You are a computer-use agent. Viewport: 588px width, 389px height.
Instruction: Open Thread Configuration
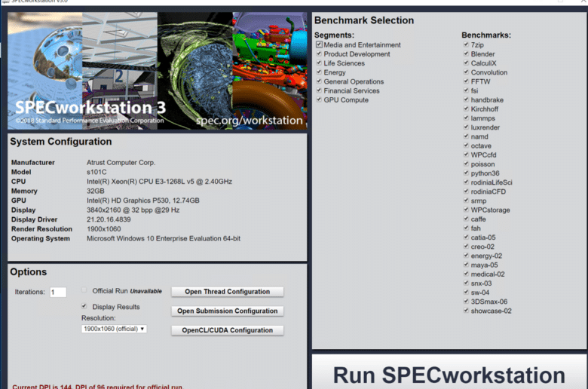pyautogui.click(x=227, y=292)
